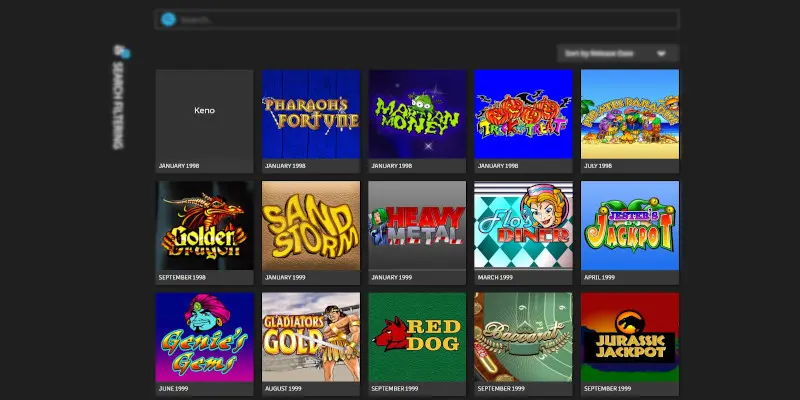Screen dimensions: 800x400
Task: Click JANUARY 1999 label under Heavy Metal
Action: tap(391, 278)
